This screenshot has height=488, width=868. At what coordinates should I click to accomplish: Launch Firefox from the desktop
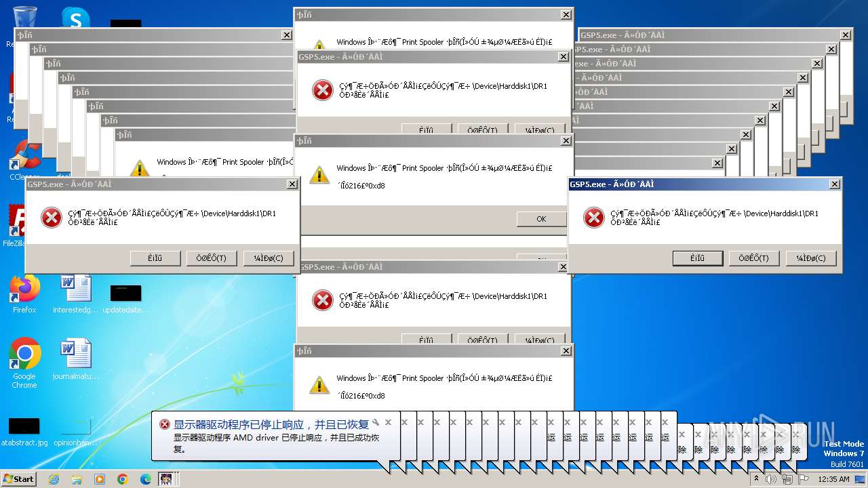pyautogui.click(x=24, y=293)
